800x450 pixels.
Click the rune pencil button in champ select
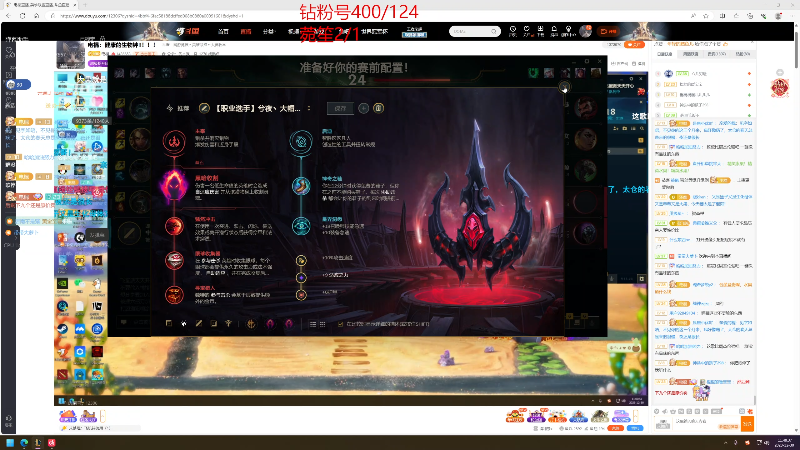(130, 233)
